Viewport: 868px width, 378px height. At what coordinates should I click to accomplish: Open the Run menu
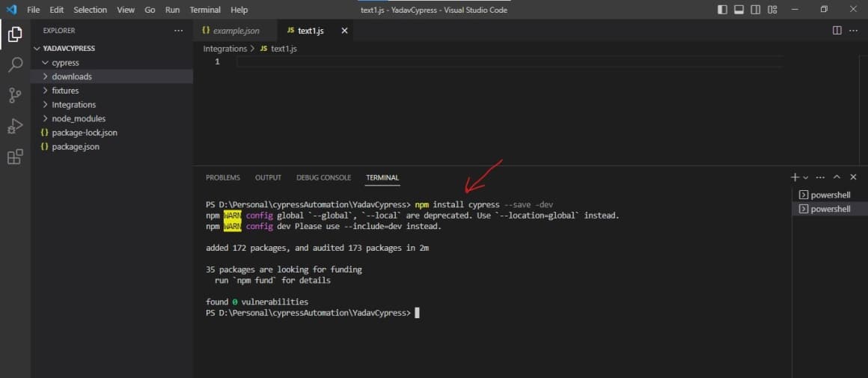[x=172, y=10]
